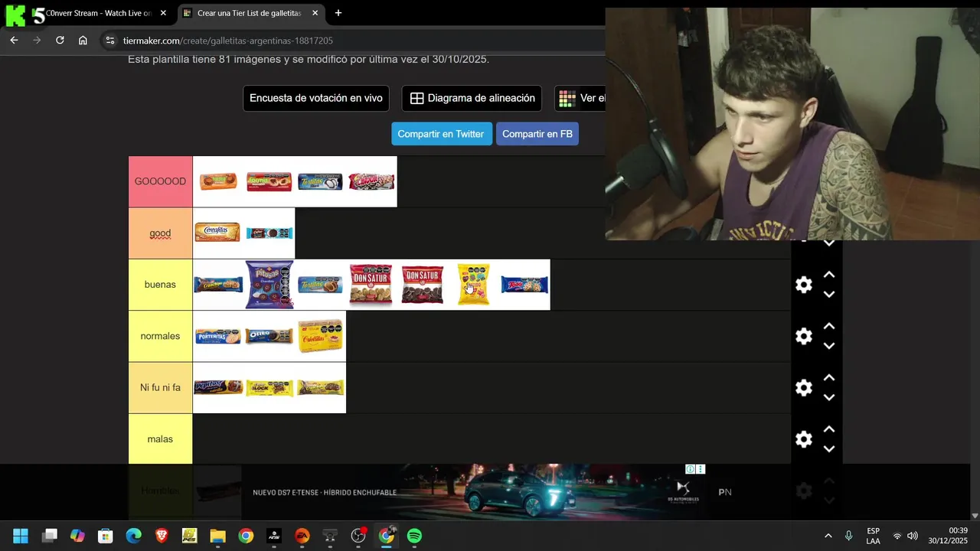Move the buenas tier down with its arrow
980x551 pixels.
point(828,295)
